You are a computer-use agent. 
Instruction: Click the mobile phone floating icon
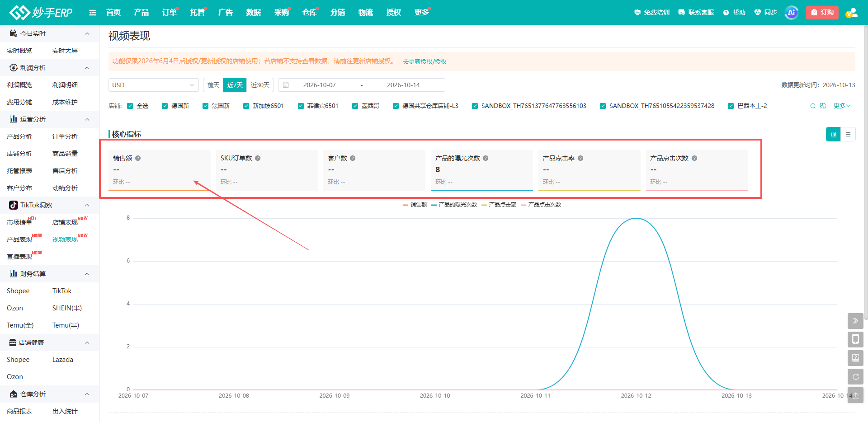click(855, 339)
